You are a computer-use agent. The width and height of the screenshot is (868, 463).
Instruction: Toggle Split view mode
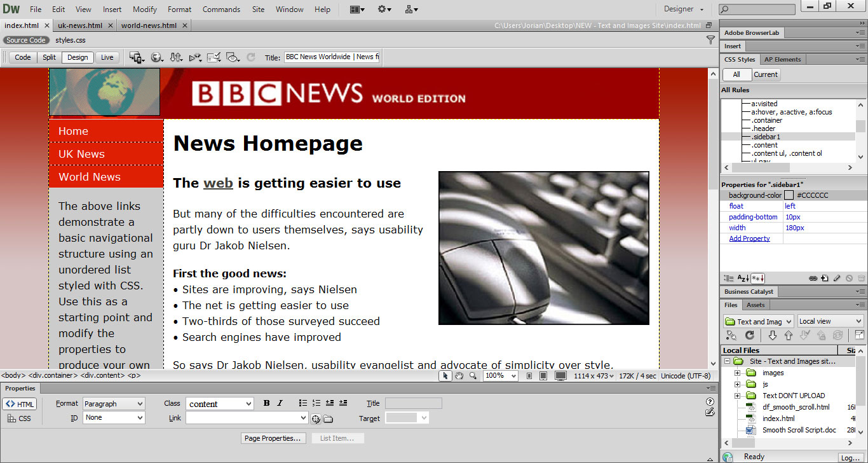pyautogui.click(x=49, y=57)
